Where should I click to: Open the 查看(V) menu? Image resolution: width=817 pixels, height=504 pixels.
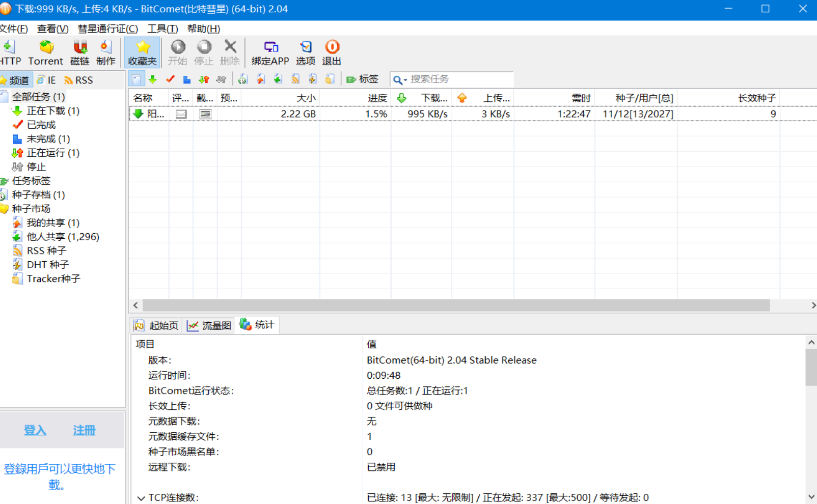(x=52, y=29)
